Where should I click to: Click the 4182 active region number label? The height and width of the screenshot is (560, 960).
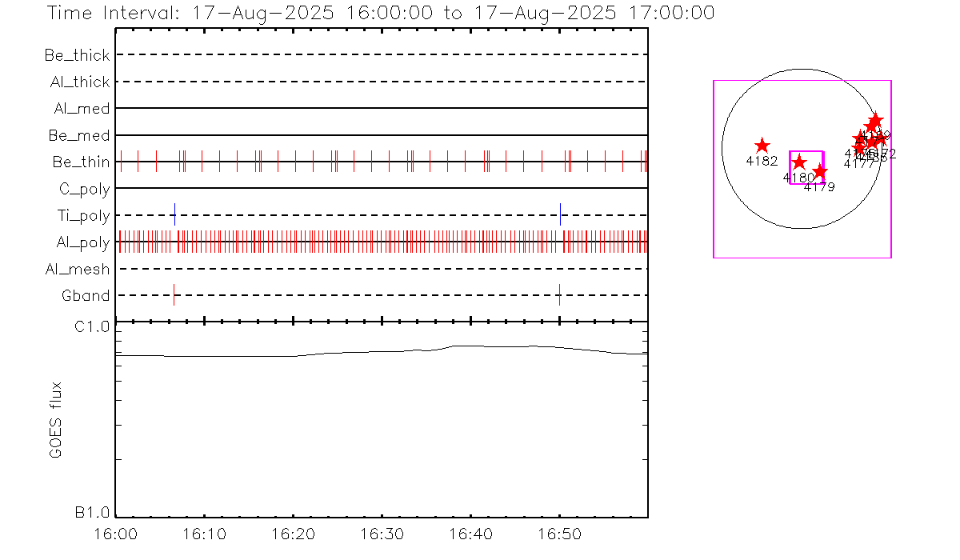click(x=761, y=161)
